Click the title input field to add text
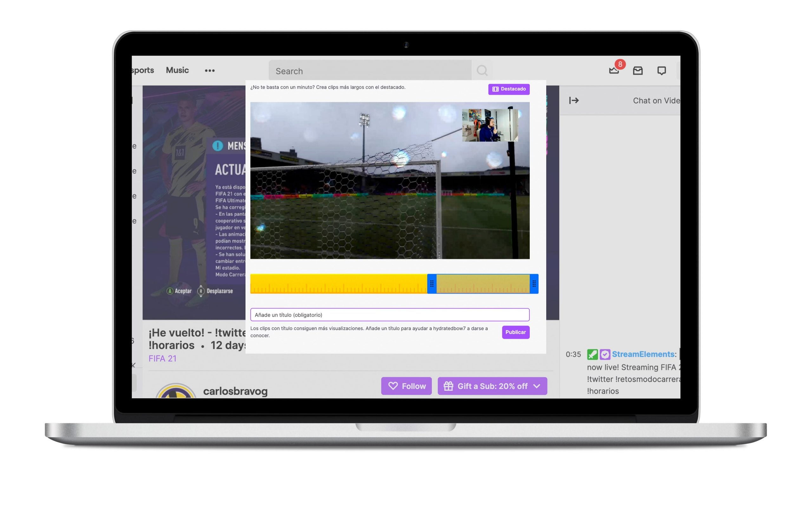 coord(389,315)
